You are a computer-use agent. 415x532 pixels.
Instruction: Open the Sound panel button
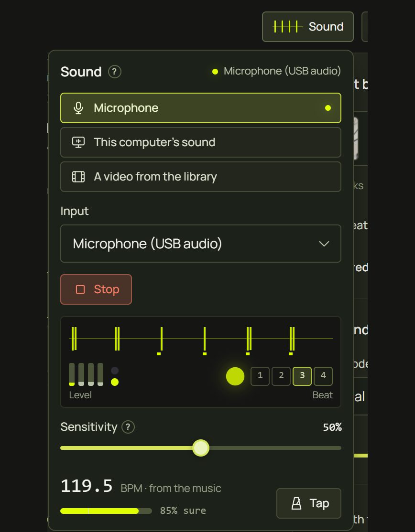coord(308,27)
